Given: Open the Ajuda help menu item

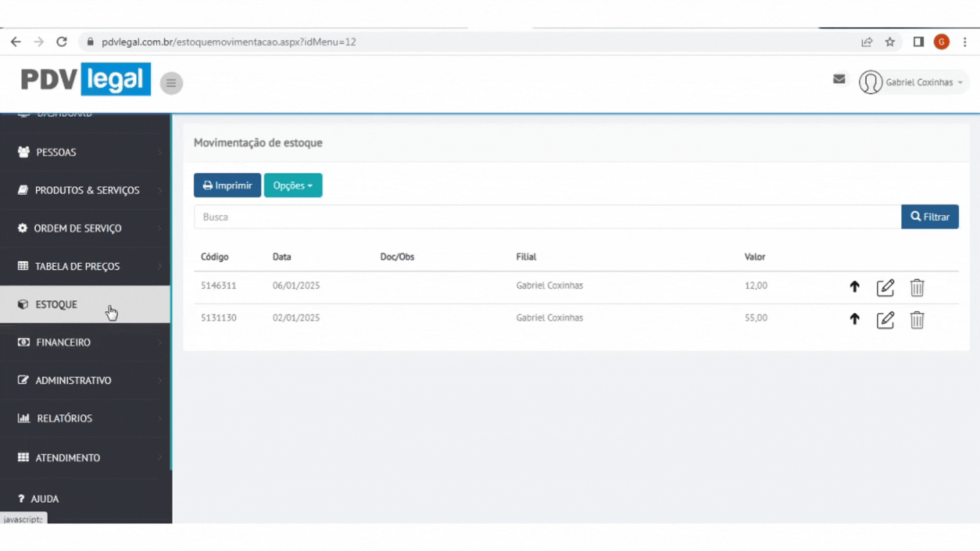Looking at the screenshot, I should [44, 499].
